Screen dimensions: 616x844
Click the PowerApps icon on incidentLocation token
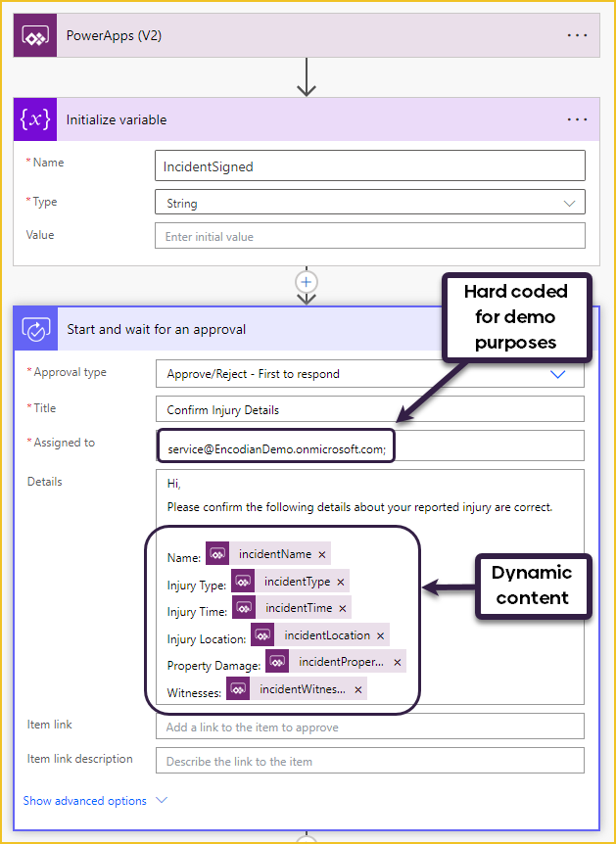262,634
